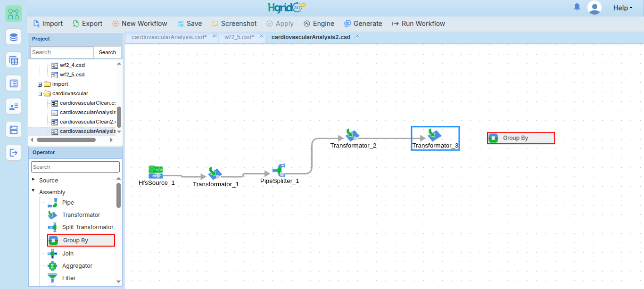Image resolution: width=644 pixels, height=289 pixels.
Task: Open the server sidebar icon
Action: (14, 129)
